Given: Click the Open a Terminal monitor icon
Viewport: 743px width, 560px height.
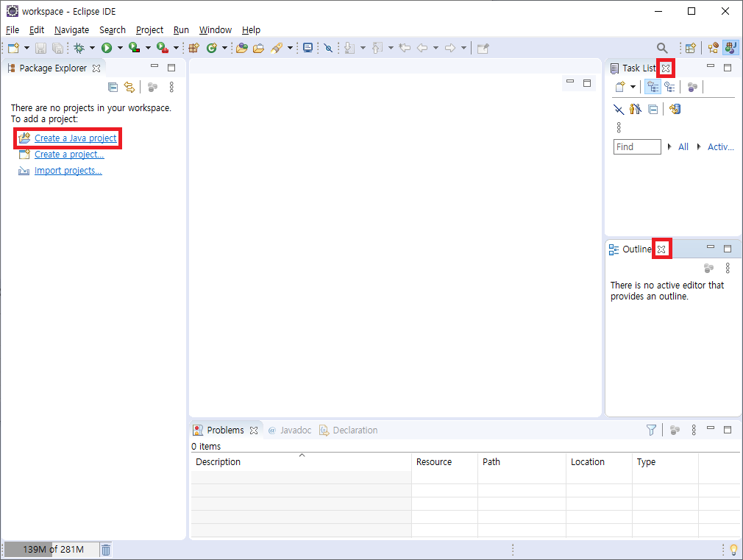Looking at the screenshot, I should (308, 48).
